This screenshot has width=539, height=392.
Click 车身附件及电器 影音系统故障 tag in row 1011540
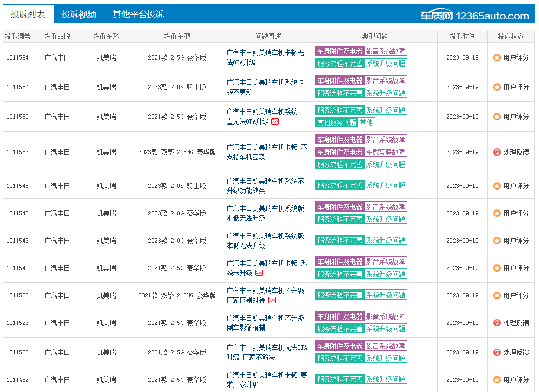point(361,262)
